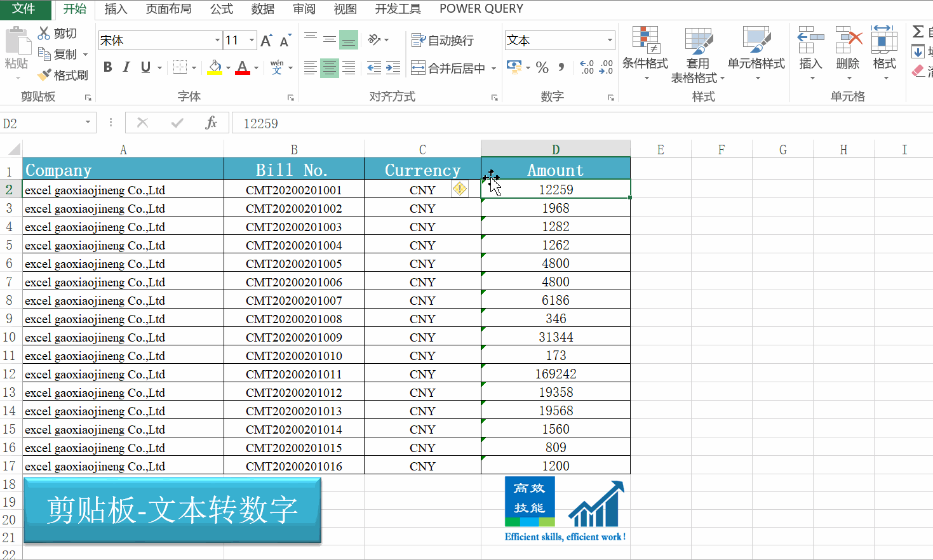
Task: Open the font settings dialog launcher
Action: point(291,98)
